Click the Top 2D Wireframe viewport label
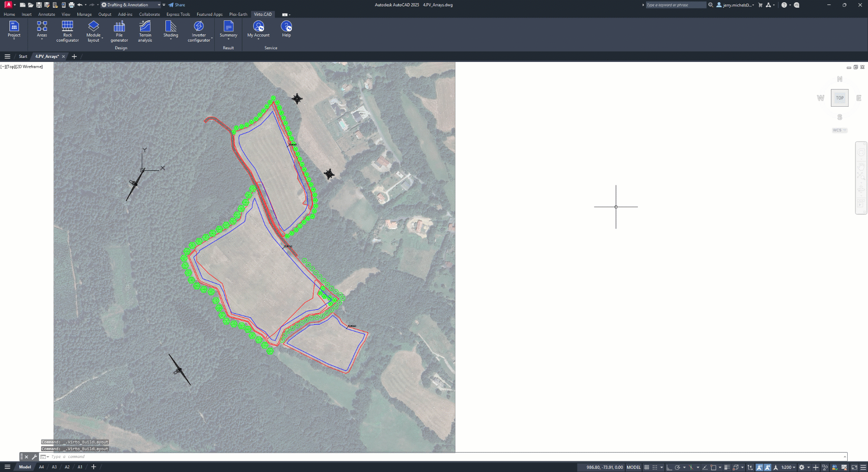The width and height of the screenshot is (868, 472). click(x=22, y=66)
